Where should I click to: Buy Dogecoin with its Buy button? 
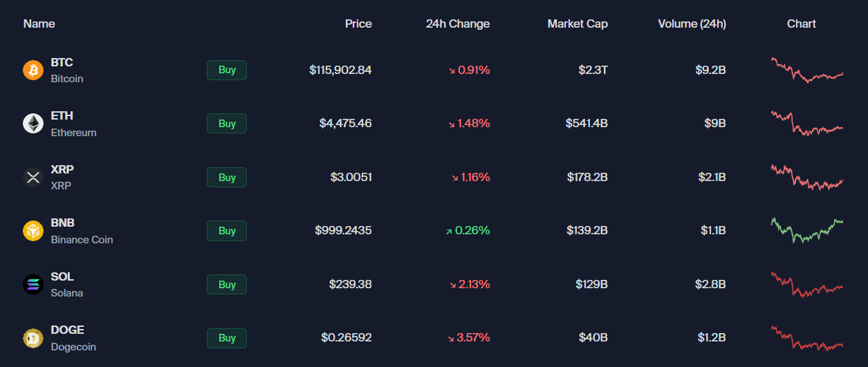click(x=227, y=338)
